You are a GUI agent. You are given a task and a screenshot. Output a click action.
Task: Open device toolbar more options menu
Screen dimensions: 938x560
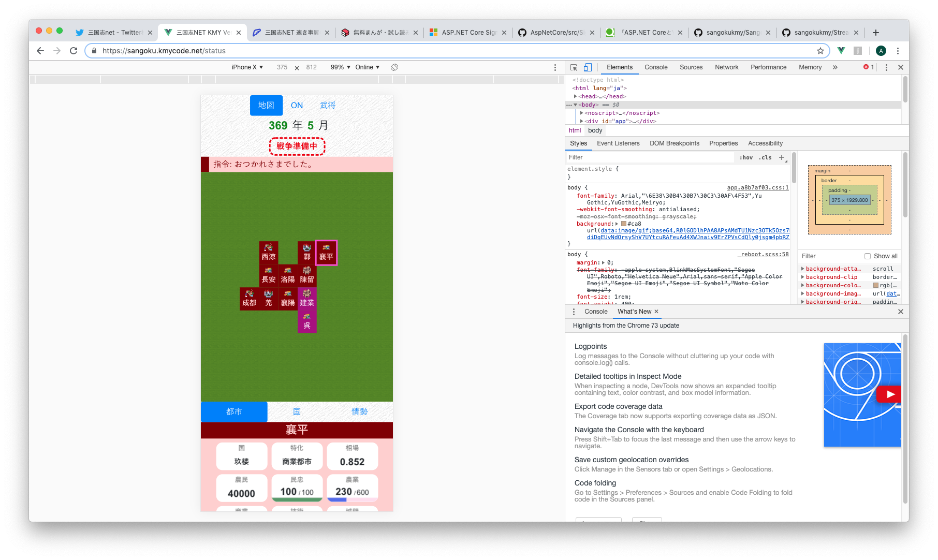pos(555,67)
